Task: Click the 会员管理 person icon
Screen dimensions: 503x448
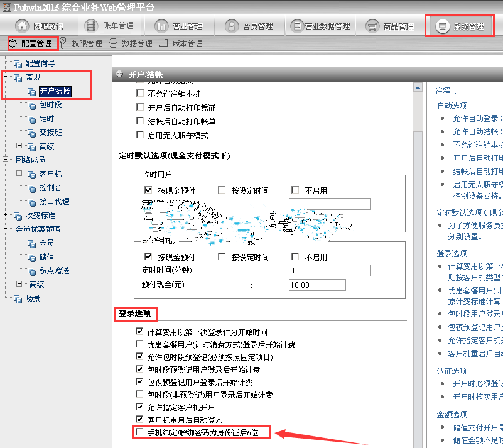Action: tap(232, 26)
